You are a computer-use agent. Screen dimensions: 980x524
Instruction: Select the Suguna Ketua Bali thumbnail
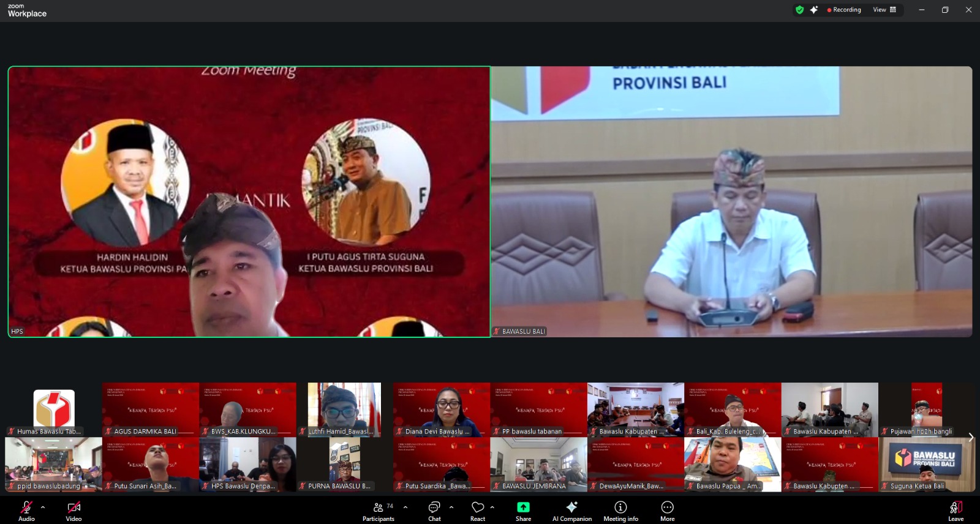click(927, 464)
